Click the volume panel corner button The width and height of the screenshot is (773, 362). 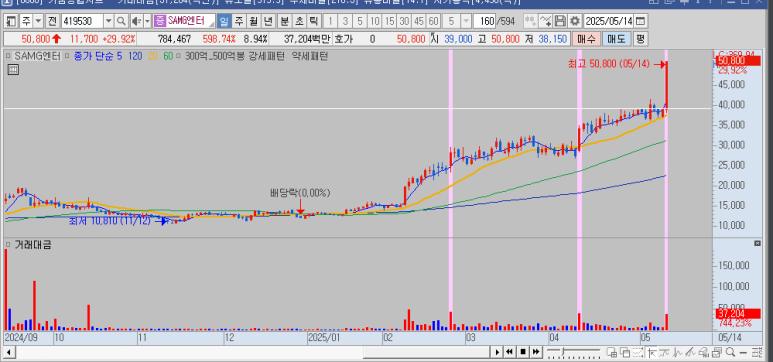pyautogui.click(x=758, y=244)
